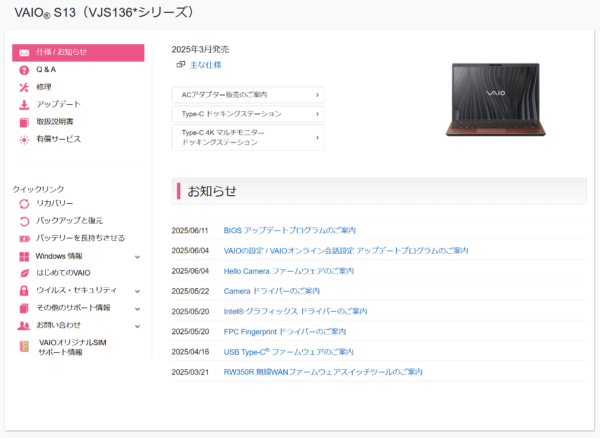Click the Type-C ドッキングステーション button

[x=248, y=114]
